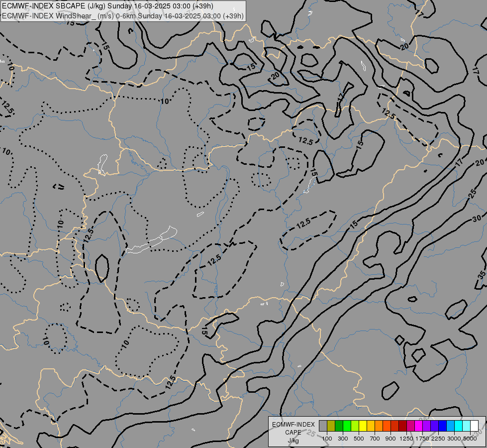Choose the sky blue swatch before 3000
Image resolution: width=487 pixels, height=448 pixels.
451,426
